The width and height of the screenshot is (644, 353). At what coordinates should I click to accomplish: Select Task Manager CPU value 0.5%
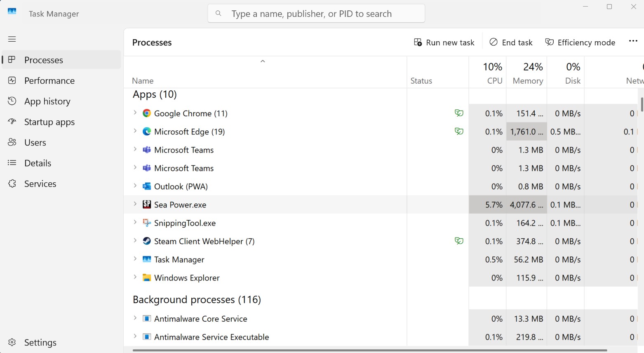pyautogui.click(x=494, y=259)
